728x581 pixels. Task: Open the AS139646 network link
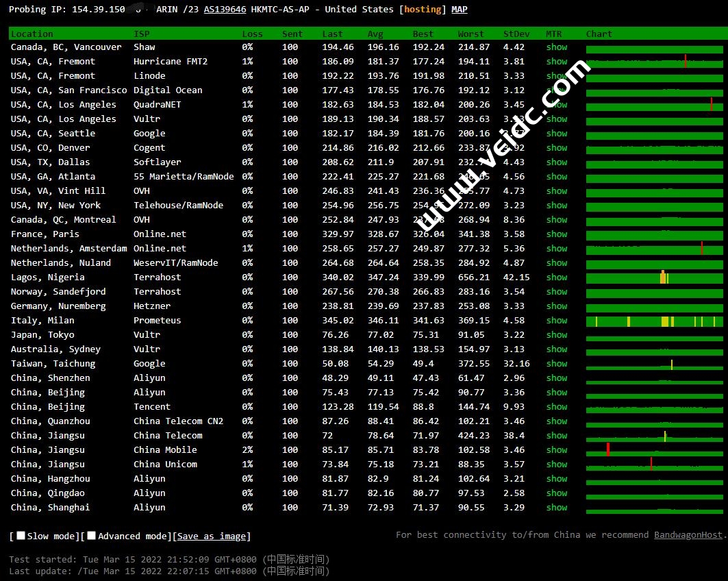[225, 10]
